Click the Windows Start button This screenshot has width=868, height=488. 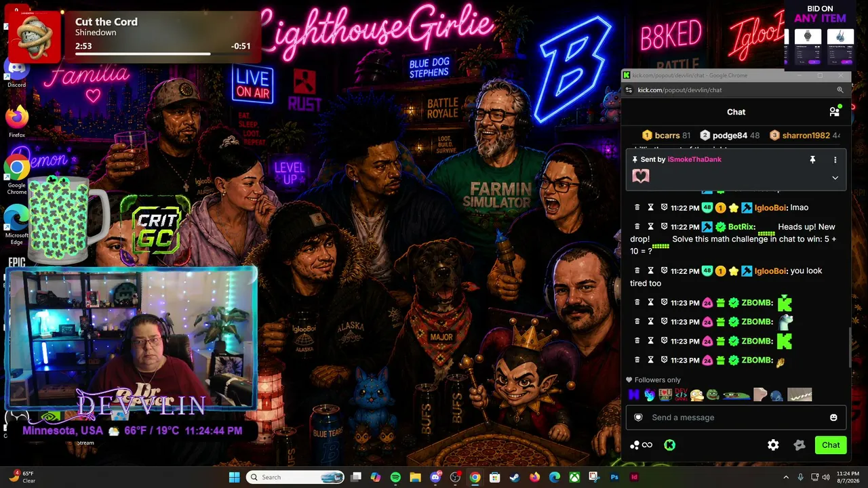[234, 477]
